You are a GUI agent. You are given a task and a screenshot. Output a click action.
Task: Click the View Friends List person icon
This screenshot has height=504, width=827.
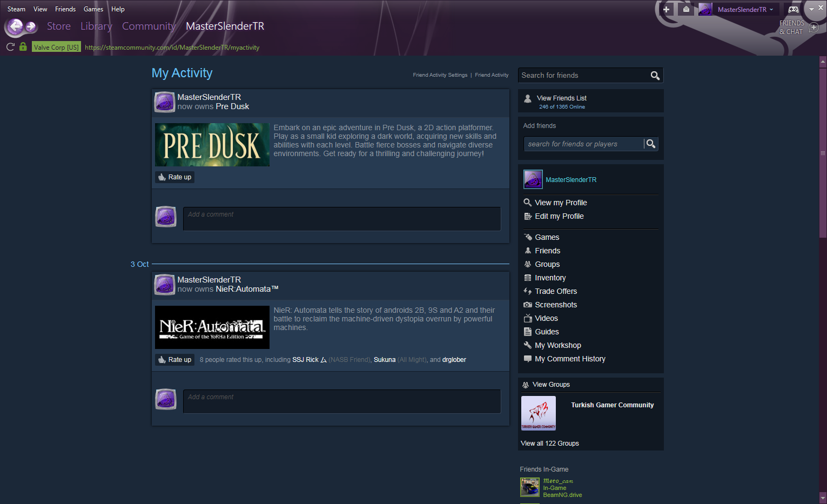click(x=528, y=98)
